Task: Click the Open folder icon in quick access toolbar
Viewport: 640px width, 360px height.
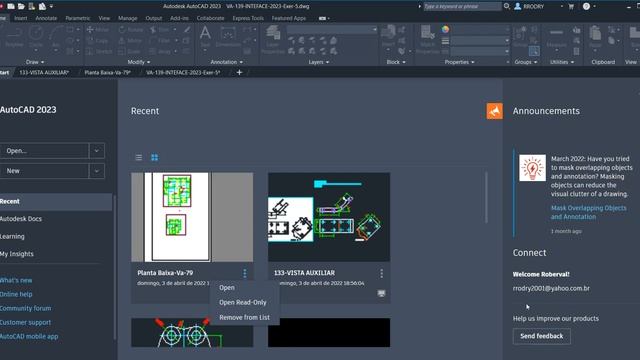Action: tap(21, 7)
